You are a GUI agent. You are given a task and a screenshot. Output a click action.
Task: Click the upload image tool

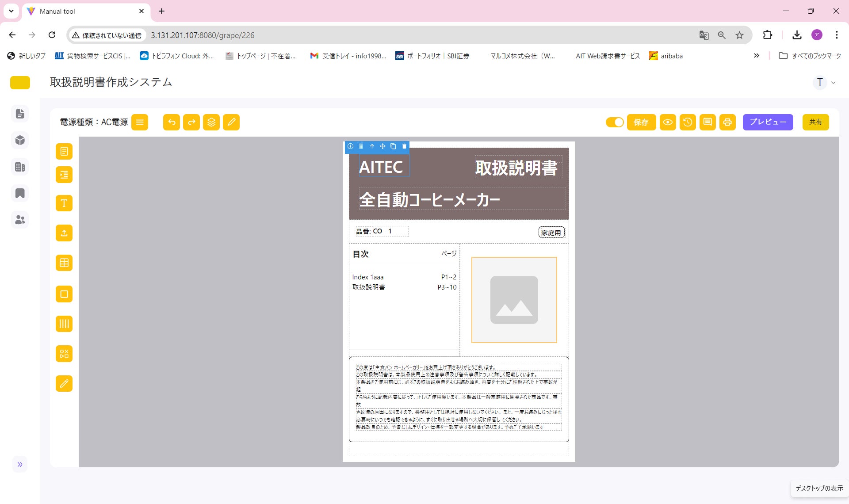pyautogui.click(x=64, y=233)
